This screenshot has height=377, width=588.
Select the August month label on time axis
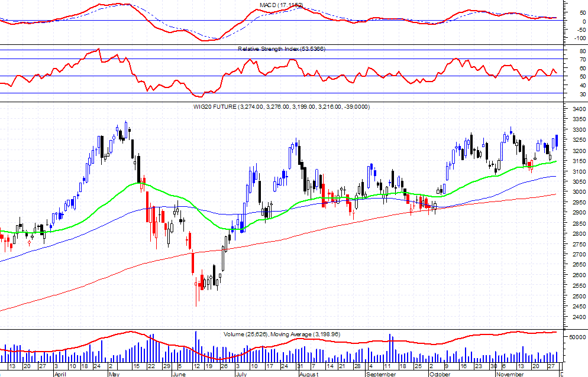309,374
